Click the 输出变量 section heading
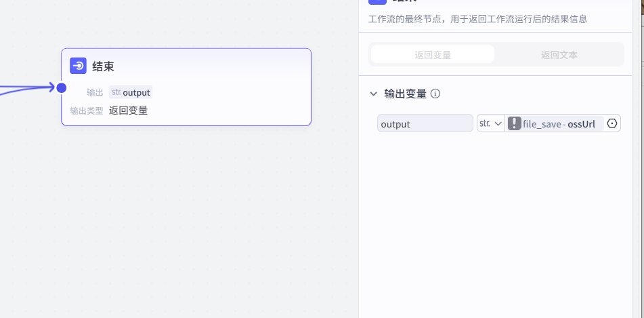Screen dimensions: 644x318 pyautogui.click(x=405, y=94)
